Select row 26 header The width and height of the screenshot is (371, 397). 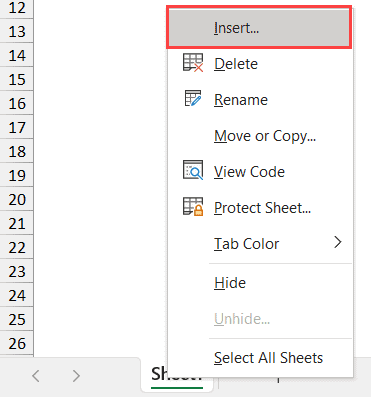tap(17, 343)
